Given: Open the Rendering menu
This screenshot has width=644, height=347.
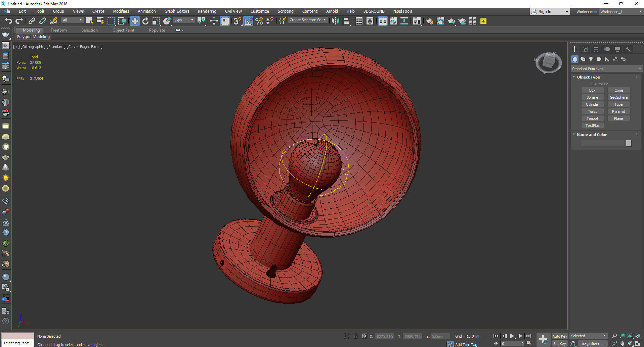Looking at the screenshot, I should [207, 11].
